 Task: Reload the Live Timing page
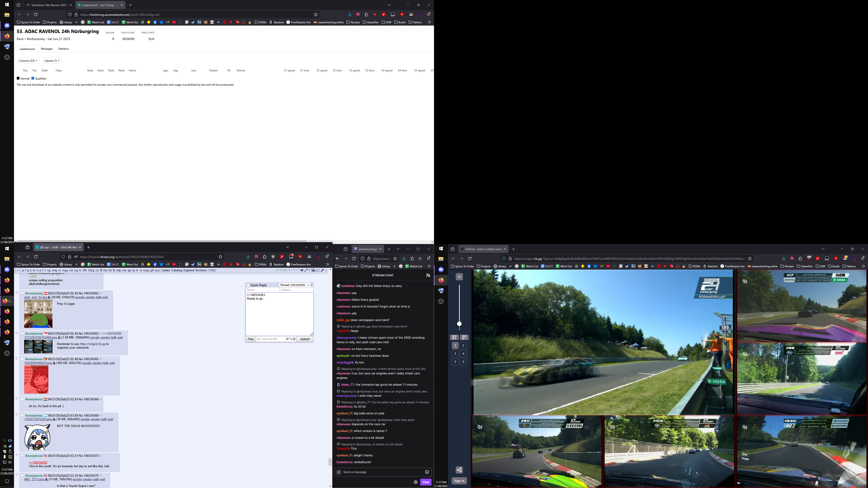[36, 14]
